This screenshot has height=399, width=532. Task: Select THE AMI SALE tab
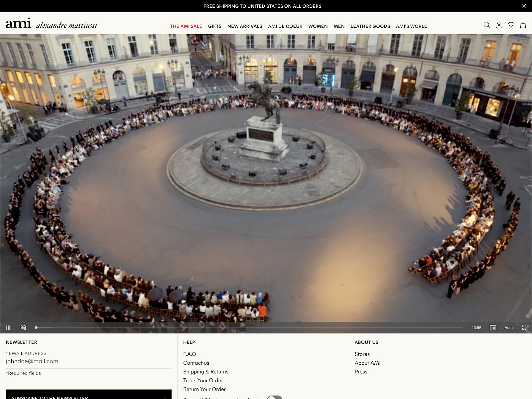[x=186, y=26]
